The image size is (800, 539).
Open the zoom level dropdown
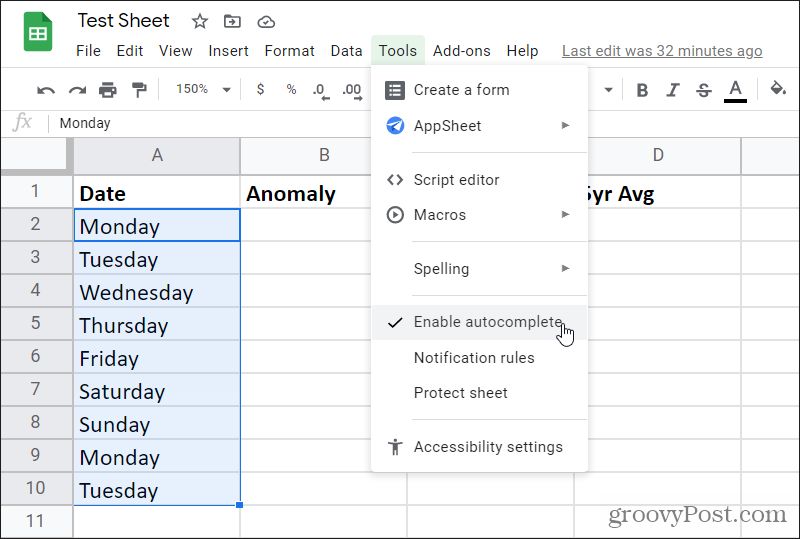(x=203, y=89)
